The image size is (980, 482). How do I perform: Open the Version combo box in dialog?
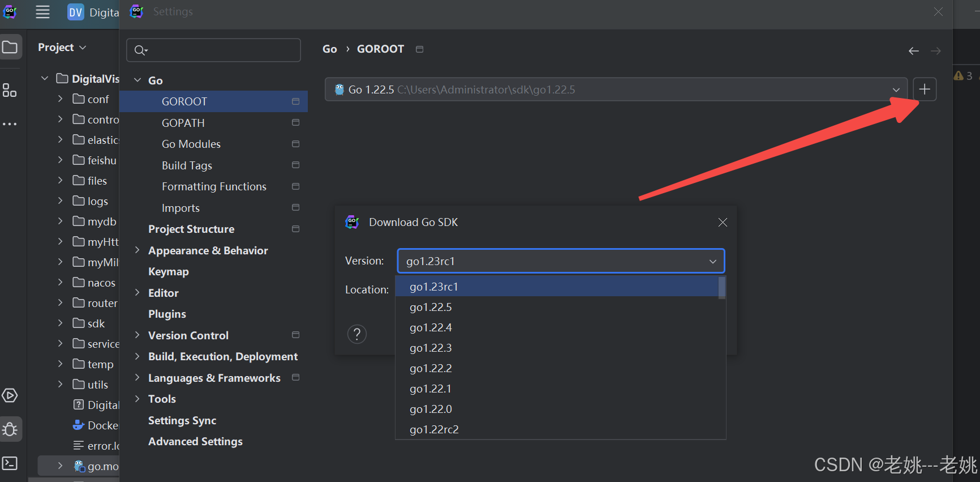pyautogui.click(x=561, y=261)
